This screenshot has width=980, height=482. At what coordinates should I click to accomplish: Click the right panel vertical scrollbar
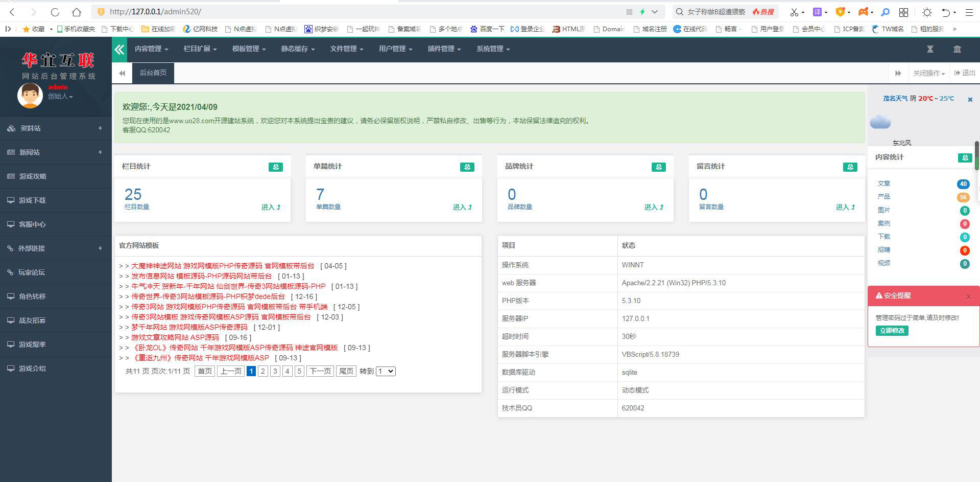[977, 156]
